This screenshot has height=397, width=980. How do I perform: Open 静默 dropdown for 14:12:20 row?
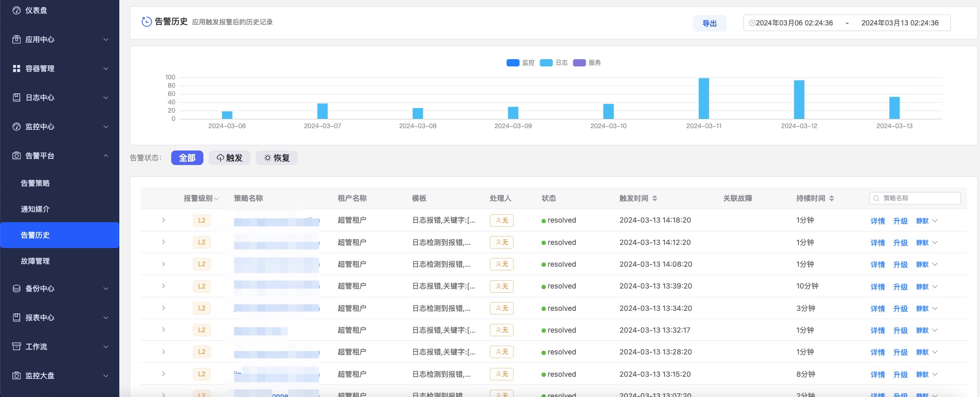(935, 242)
